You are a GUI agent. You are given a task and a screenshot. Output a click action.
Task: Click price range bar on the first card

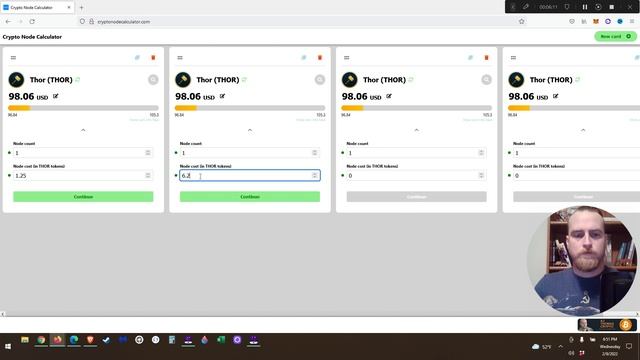(83, 108)
